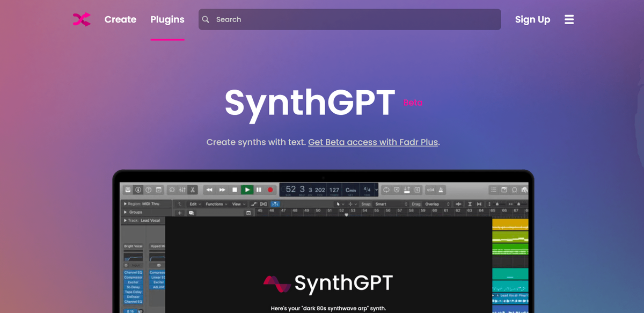
Task: Open the Note Pads button
Action: 504,190
